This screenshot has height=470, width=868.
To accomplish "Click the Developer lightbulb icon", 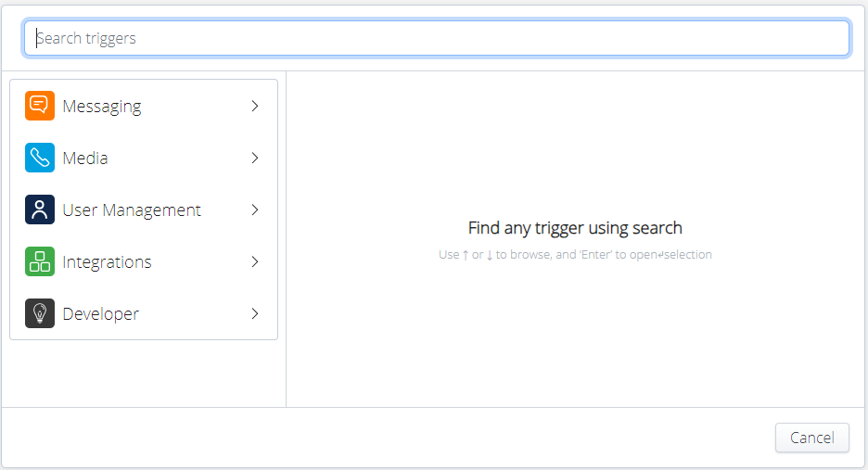I will [40, 314].
